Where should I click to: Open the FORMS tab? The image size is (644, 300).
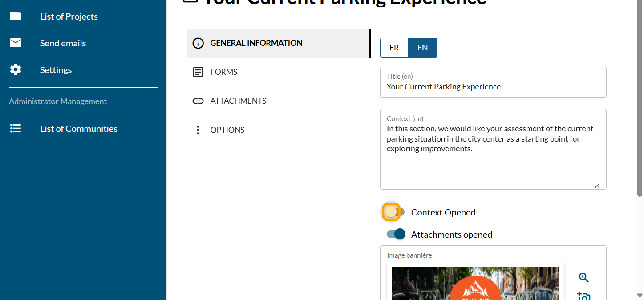pos(224,72)
